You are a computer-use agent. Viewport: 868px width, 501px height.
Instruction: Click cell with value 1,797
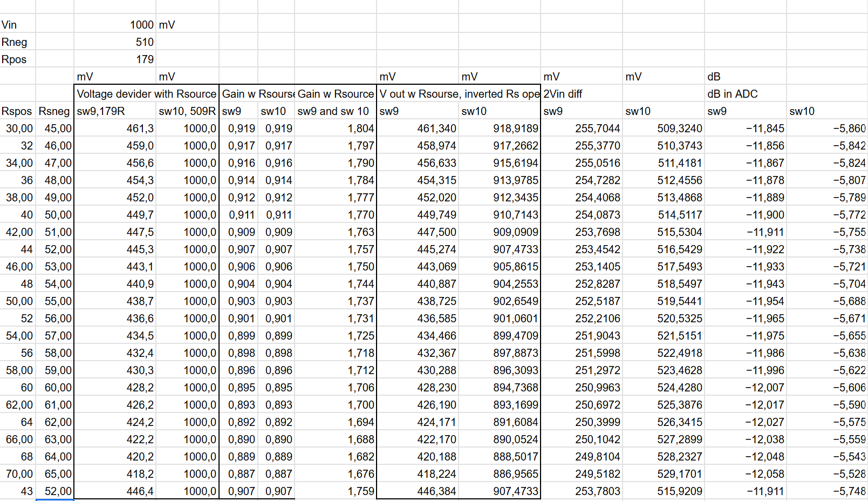336,146
